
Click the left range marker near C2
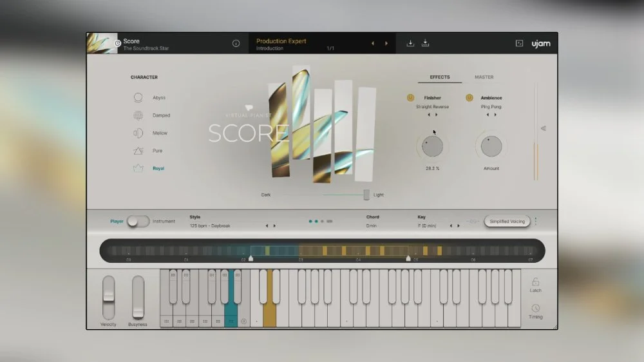[251, 258]
